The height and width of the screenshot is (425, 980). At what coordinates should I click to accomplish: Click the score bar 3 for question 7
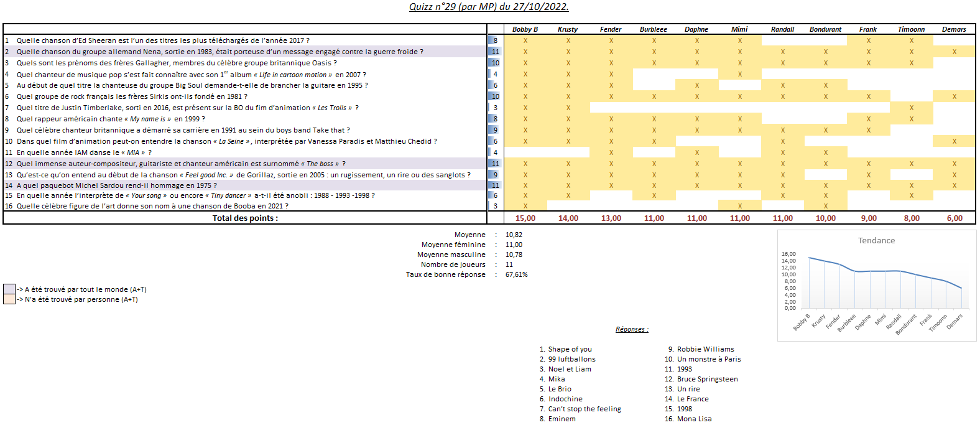coord(495,108)
